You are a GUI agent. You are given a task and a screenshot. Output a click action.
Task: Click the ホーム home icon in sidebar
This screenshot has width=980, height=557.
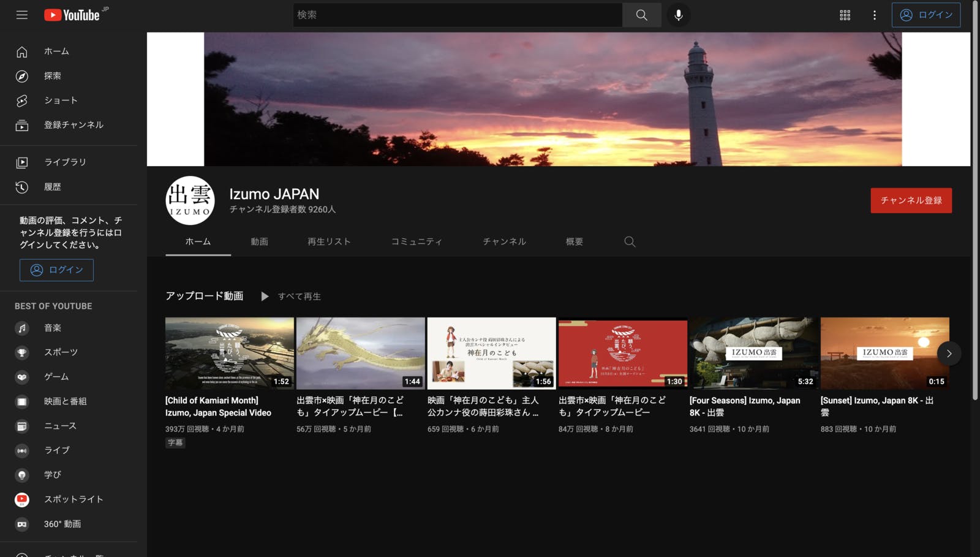click(x=22, y=51)
